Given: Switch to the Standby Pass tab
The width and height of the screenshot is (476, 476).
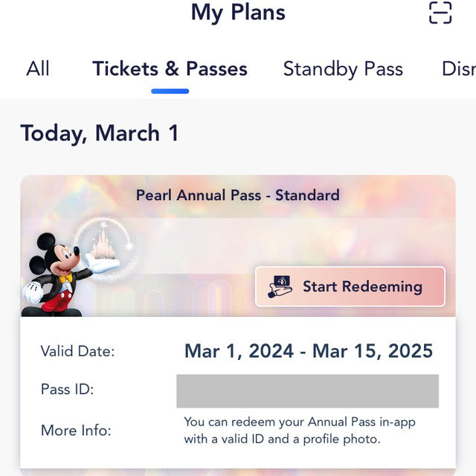Looking at the screenshot, I should point(343,69).
